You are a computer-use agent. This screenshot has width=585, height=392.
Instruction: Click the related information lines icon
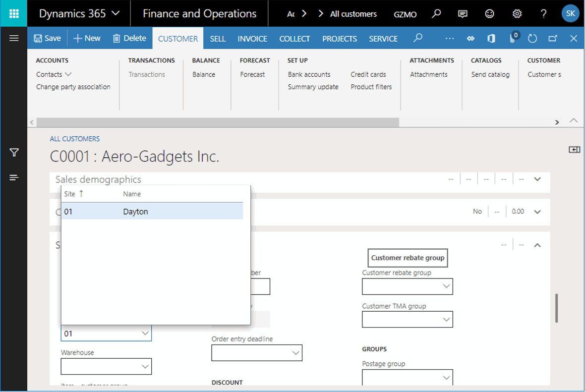point(14,177)
